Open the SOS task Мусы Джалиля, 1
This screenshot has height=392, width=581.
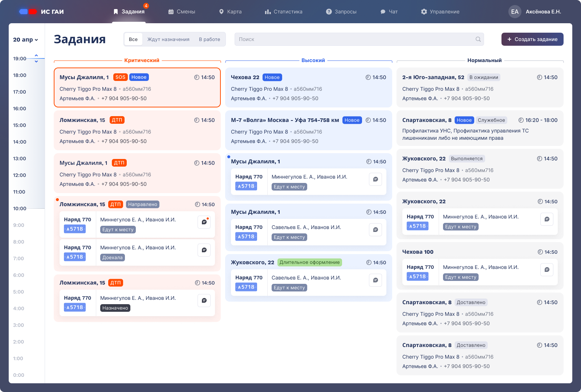coord(137,87)
